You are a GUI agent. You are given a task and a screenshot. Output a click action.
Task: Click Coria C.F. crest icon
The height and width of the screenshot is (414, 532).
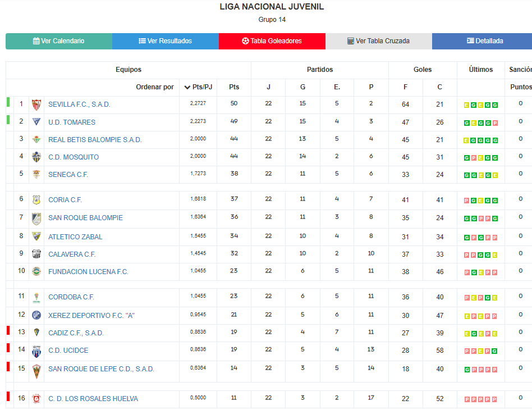click(36, 200)
